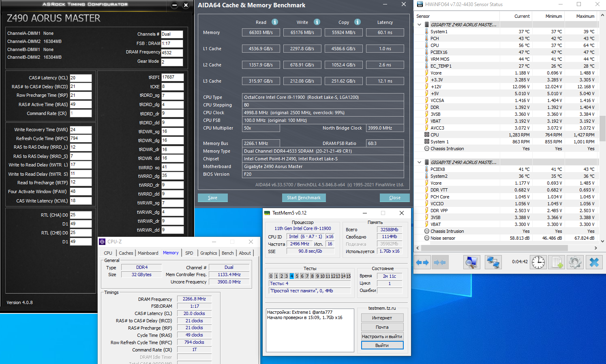This screenshot has width=606, height=364.
Task: Open Graphics tab in CPU-Z
Action: (x=209, y=253)
